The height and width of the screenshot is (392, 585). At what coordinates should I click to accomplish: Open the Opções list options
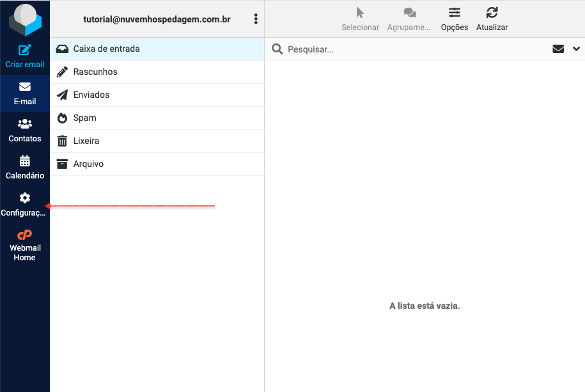pos(454,19)
